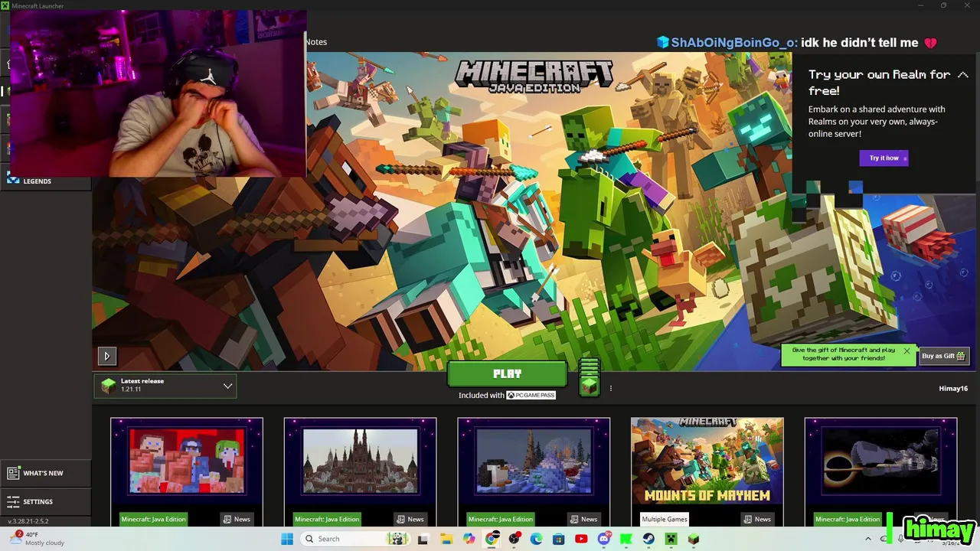The height and width of the screenshot is (551, 980).
Task: Open the Himay16 account name
Action: [x=953, y=388]
